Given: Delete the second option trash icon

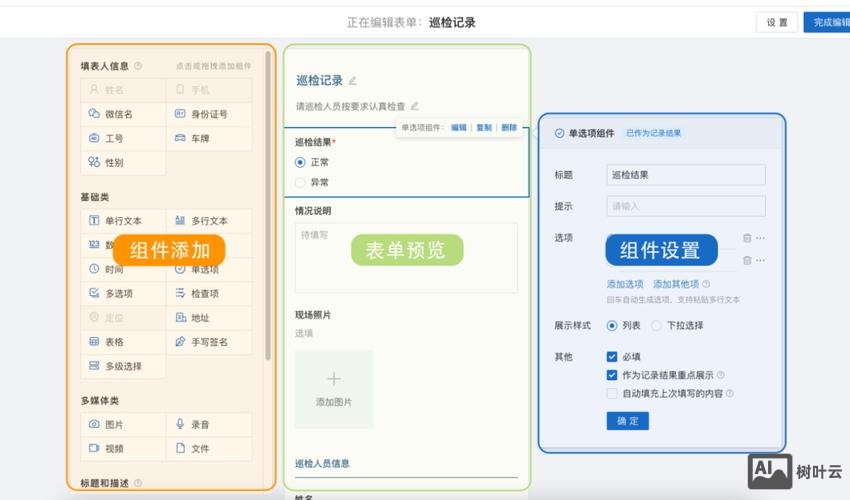Looking at the screenshot, I should pos(747,260).
